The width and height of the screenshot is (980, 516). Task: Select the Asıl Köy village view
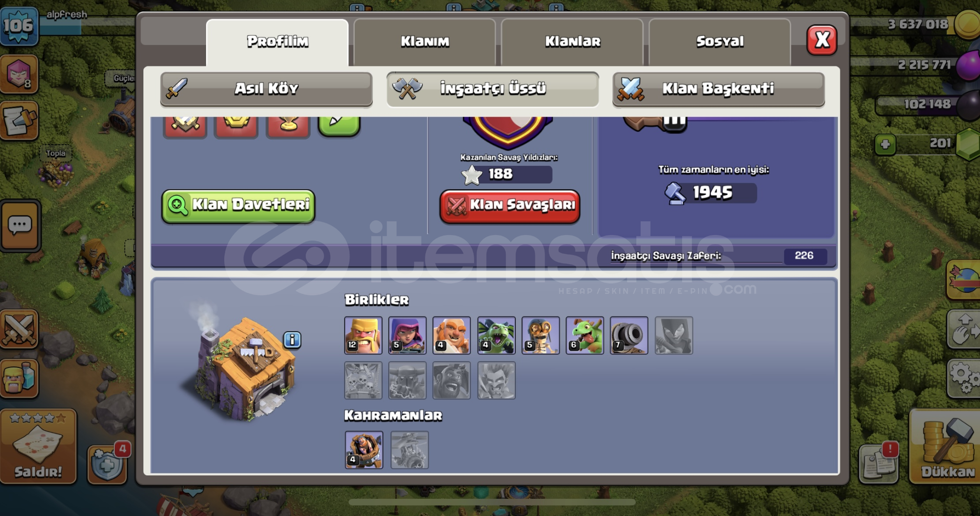pos(266,89)
